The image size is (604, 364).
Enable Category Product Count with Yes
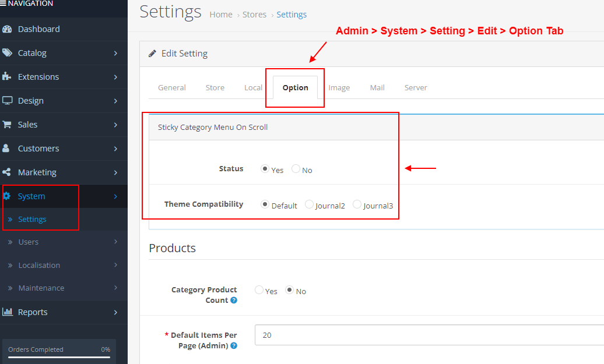(258, 290)
